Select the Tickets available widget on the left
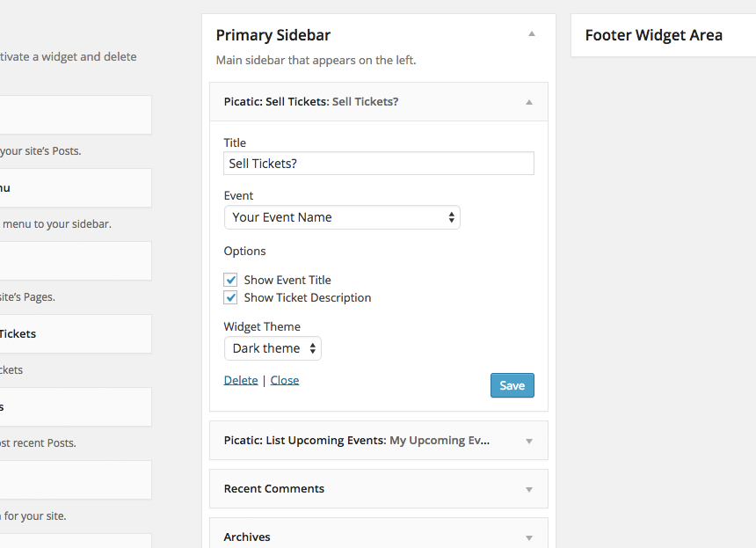This screenshot has width=756, height=548. tap(76, 334)
